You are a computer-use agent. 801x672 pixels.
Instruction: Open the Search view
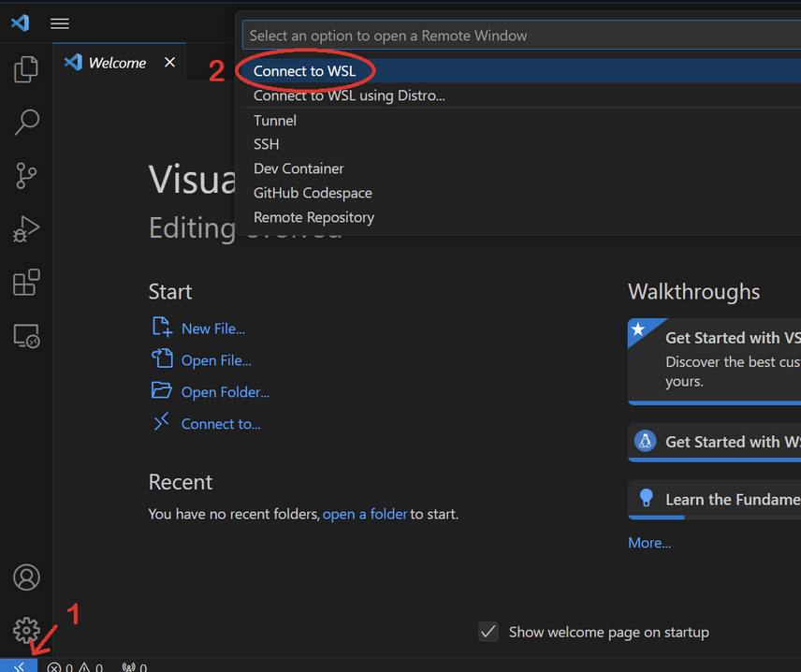26,122
